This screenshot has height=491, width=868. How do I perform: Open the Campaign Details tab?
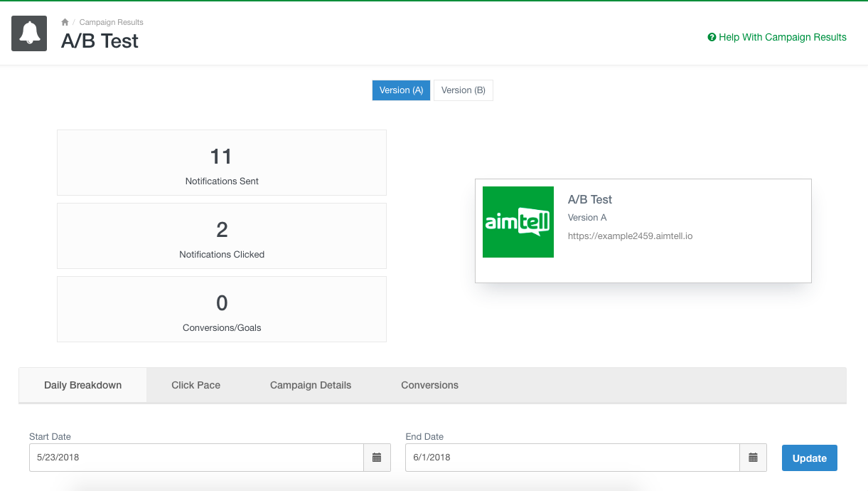tap(311, 385)
